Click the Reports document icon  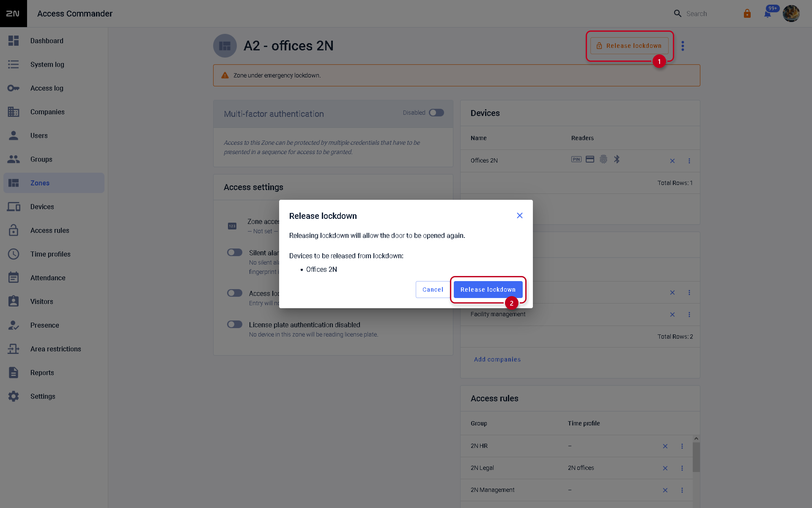13,373
